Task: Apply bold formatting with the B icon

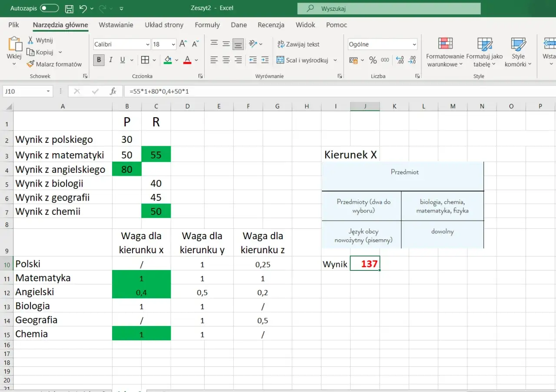Action: pyautogui.click(x=98, y=60)
